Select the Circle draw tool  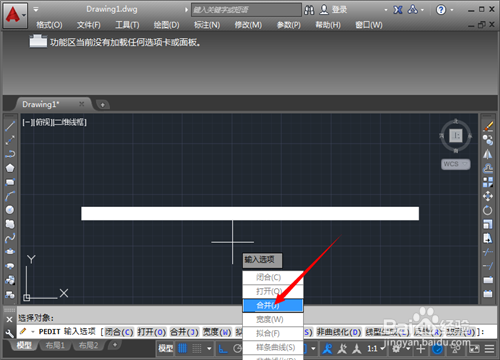click(x=10, y=210)
